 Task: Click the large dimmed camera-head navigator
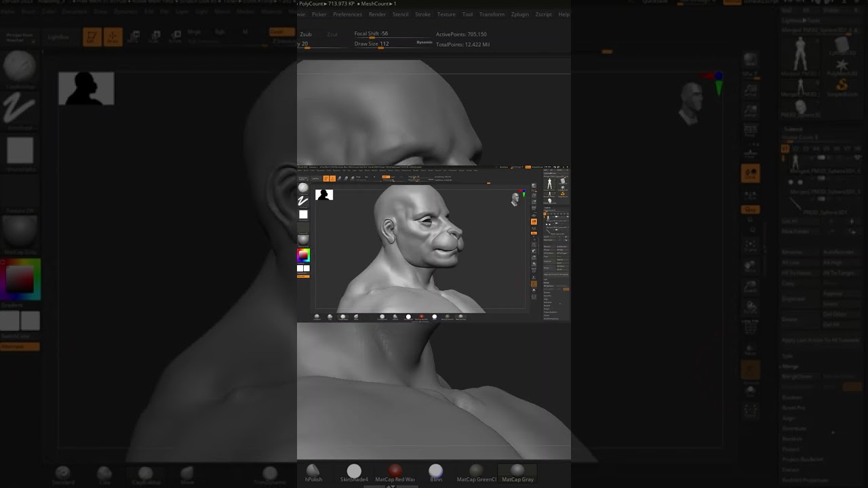pyautogui.click(x=691, y=103)
